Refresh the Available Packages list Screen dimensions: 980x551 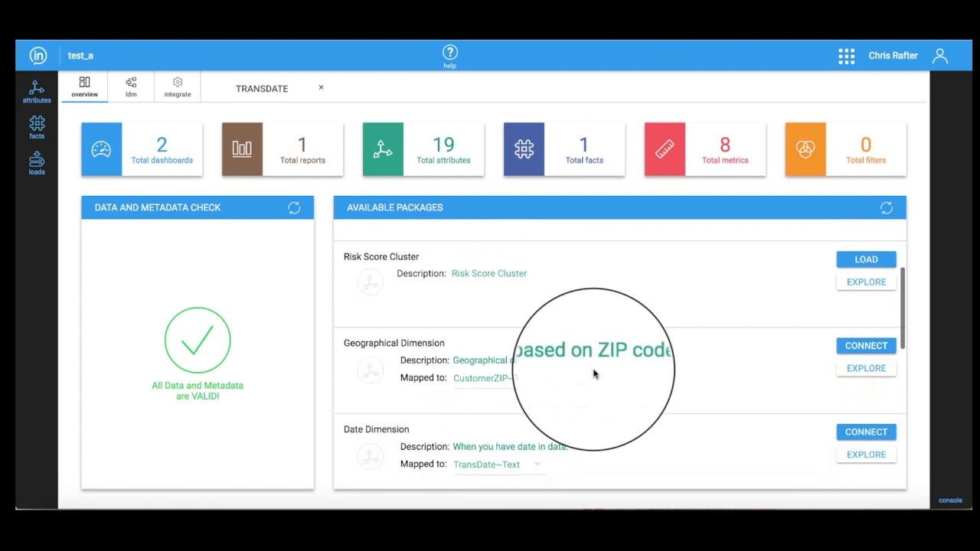pos(887,207)
